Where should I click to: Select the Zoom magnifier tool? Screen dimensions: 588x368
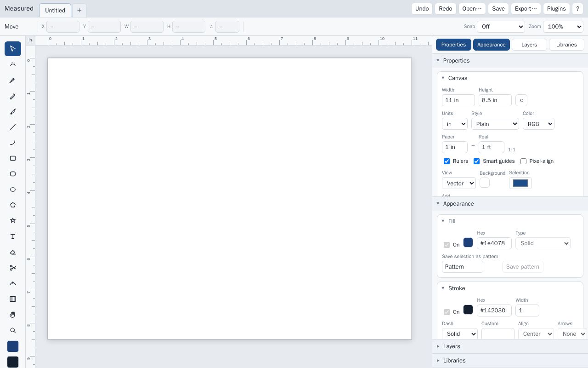(x=13, y=330)
